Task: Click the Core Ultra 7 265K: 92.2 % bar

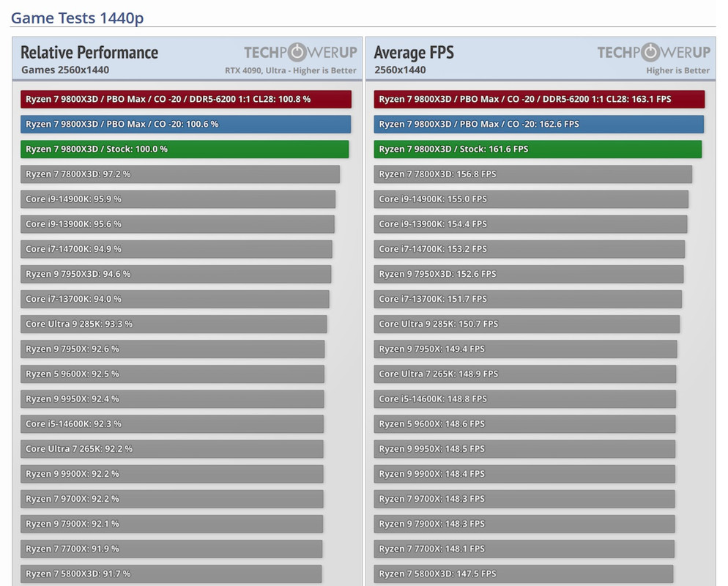Action: (172, 449)
